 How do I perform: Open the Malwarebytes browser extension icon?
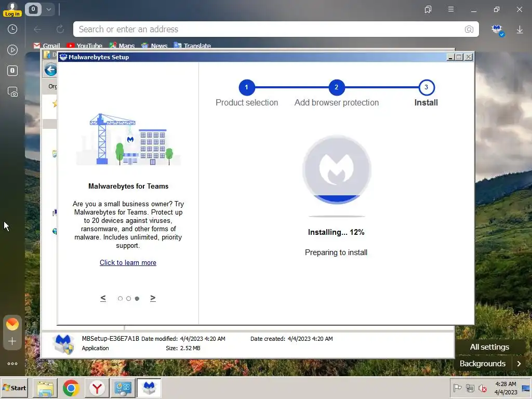(x=497, y=30)
